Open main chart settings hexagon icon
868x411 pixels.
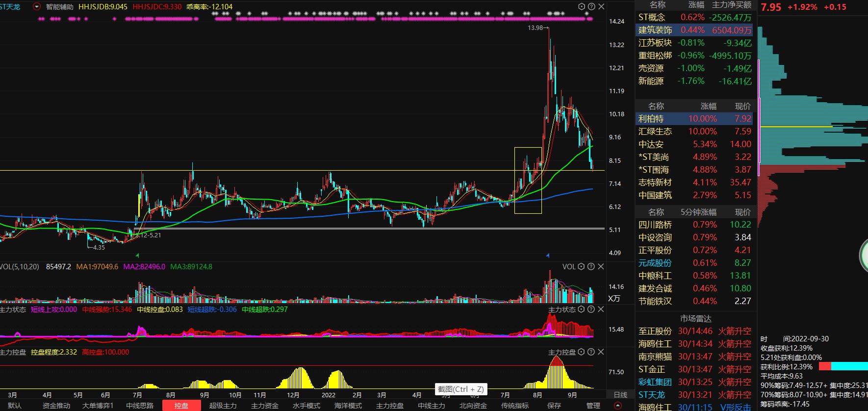coord(582,7)
